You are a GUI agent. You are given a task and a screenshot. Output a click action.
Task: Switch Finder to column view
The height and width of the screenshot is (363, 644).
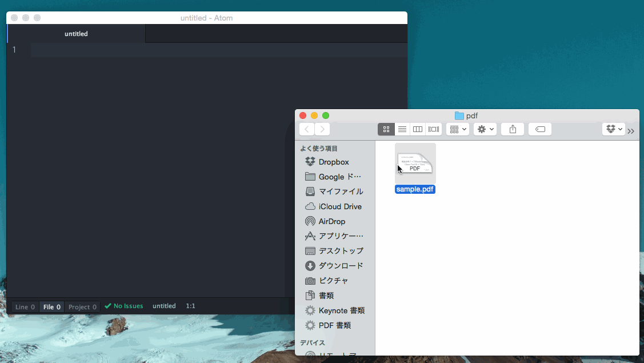(418, 129)
